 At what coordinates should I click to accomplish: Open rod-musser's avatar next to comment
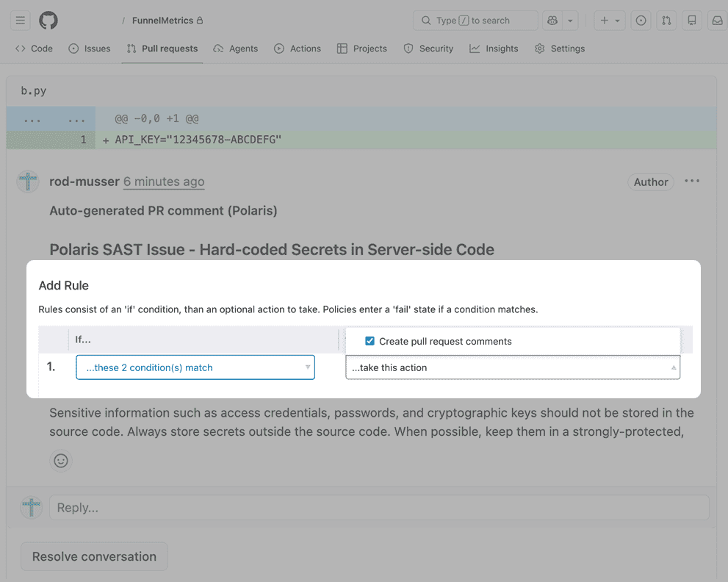28,182
